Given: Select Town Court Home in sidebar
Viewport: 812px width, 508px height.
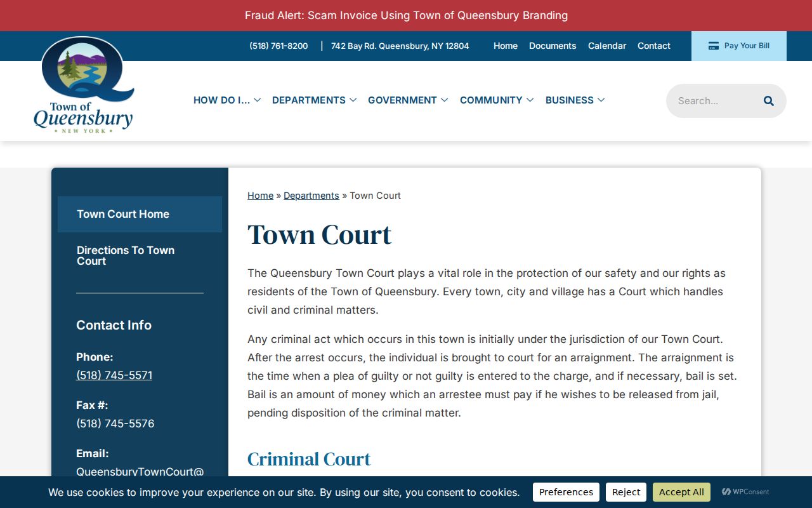Looking at the screenshot, I should tap(140, 214).
